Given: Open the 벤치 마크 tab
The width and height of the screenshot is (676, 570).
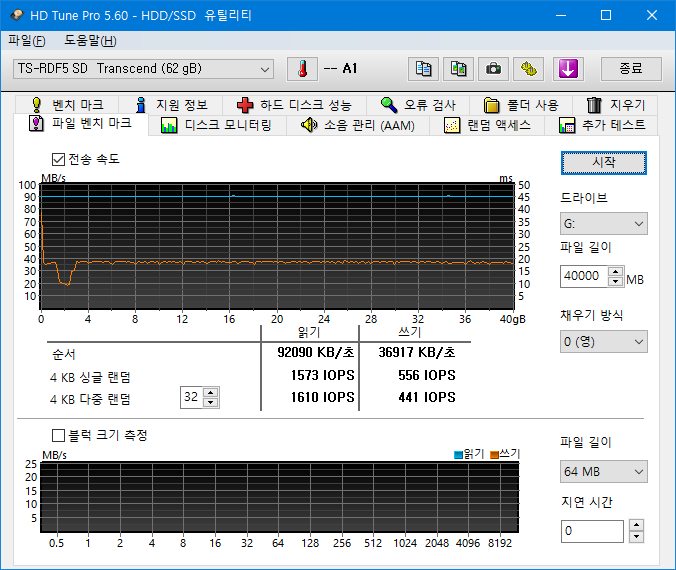Looking at the screenshot, I should pos(67,105).
